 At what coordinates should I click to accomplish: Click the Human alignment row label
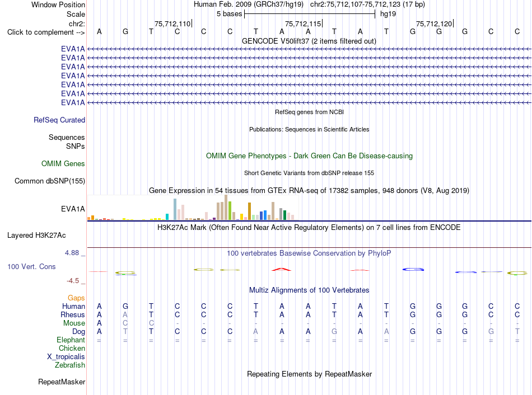coord(73,307)
